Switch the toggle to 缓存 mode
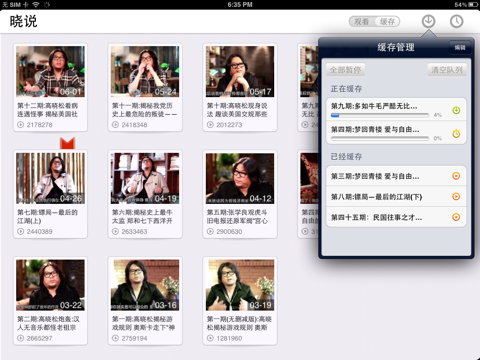The height and width of the screenshot is (360, 480). pyautogui.click(x=387, y=22)
